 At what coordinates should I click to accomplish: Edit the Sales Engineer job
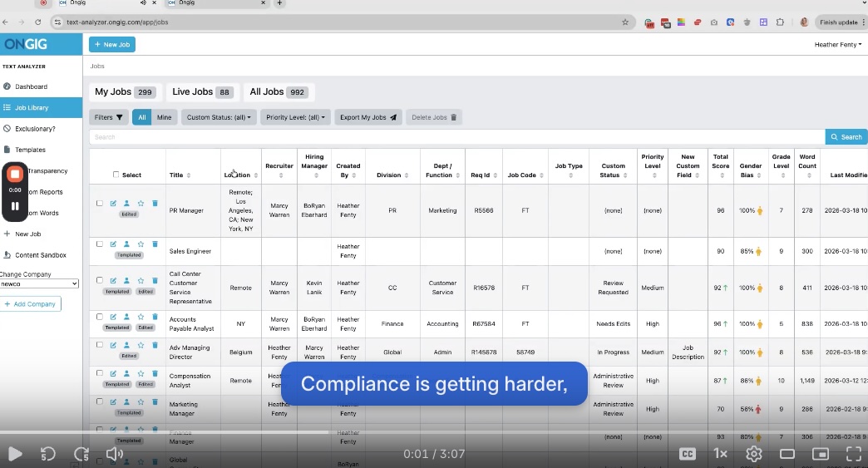pos(113,244)
